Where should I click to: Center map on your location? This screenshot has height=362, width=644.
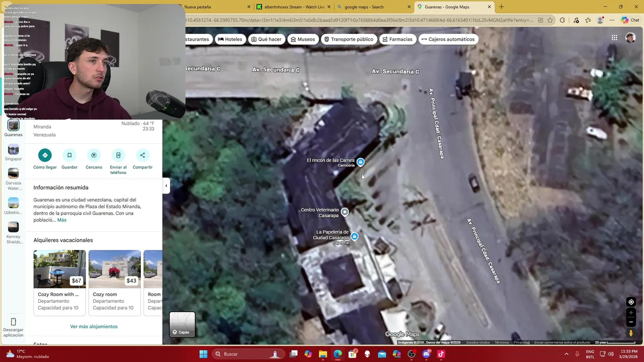tap(631, 302)
